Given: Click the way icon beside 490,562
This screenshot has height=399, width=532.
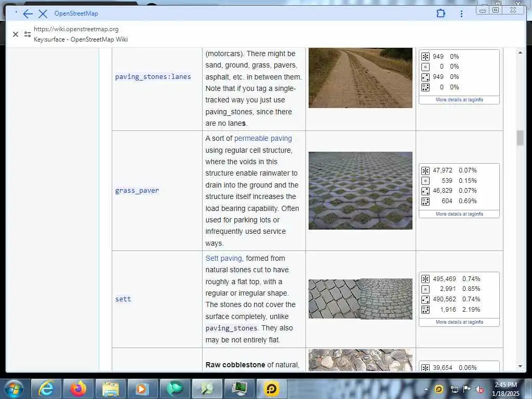Looking at the screenshot, I should pyautogui.click(x=425, y=300).
